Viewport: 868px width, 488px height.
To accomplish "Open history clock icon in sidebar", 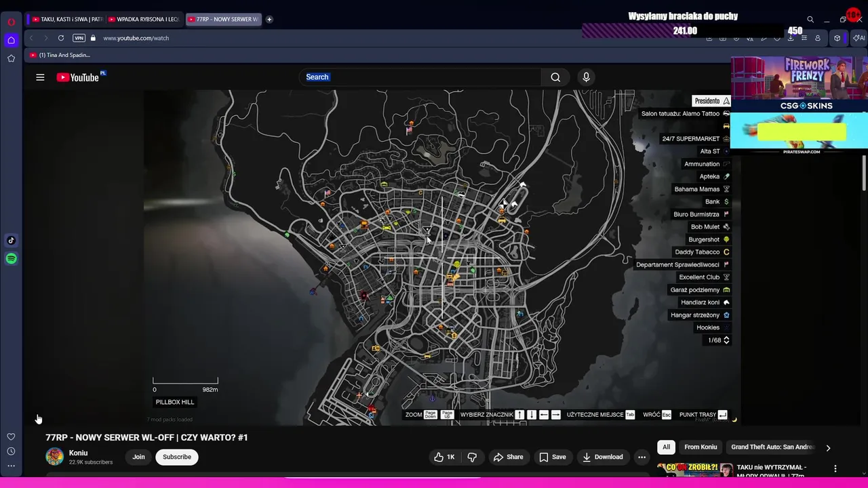I will tap(11, 451).
